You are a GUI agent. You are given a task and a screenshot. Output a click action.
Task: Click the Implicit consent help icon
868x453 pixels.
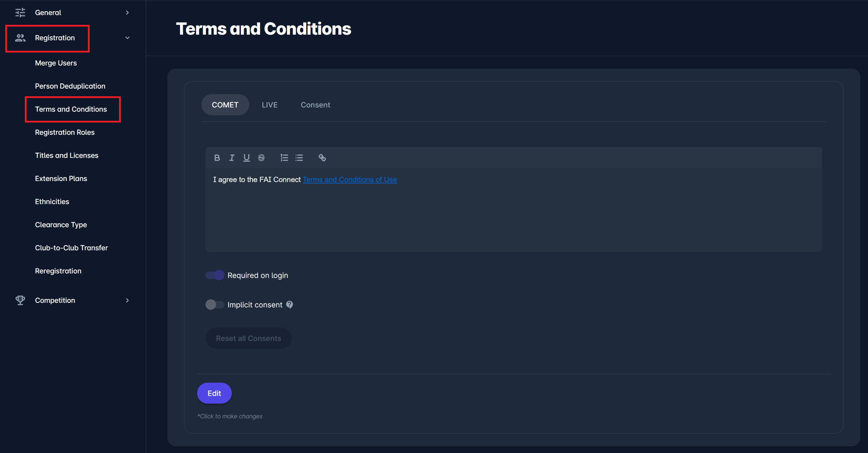pos(290,305)
